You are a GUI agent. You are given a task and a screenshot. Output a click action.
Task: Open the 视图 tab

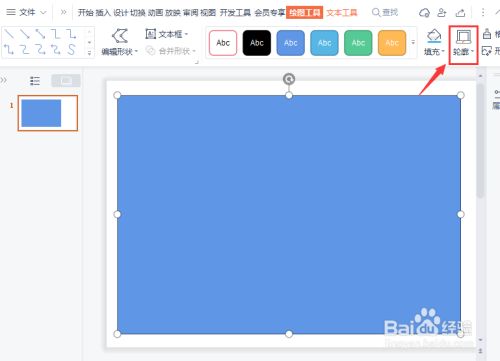(208, 13)
